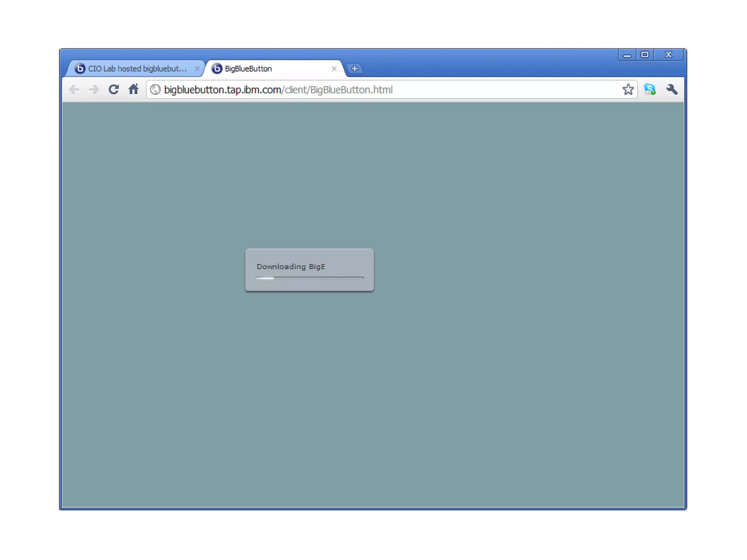Click the Downloading BigB text label
The width and height of the screenshot is (747, 560).
[291, 267]
